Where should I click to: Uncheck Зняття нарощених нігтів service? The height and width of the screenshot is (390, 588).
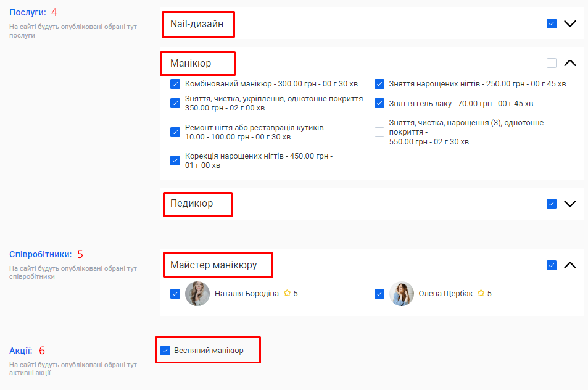379,84
